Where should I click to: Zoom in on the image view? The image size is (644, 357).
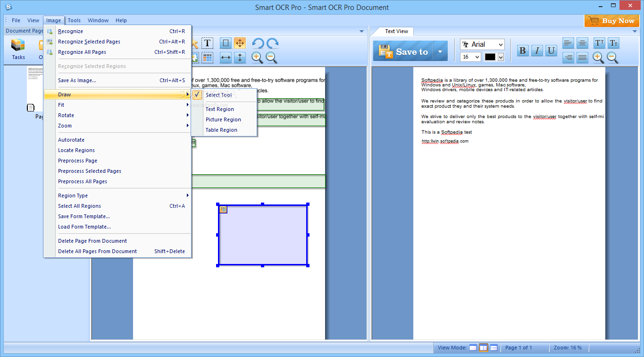pyautogui.click(x=258, y=58)
